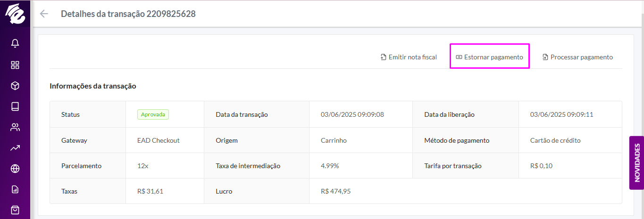Viewport: 644px width, 219px height.
Task: Click the shopping bag icon
Action: pyautogui.click(x=15, y=210)
